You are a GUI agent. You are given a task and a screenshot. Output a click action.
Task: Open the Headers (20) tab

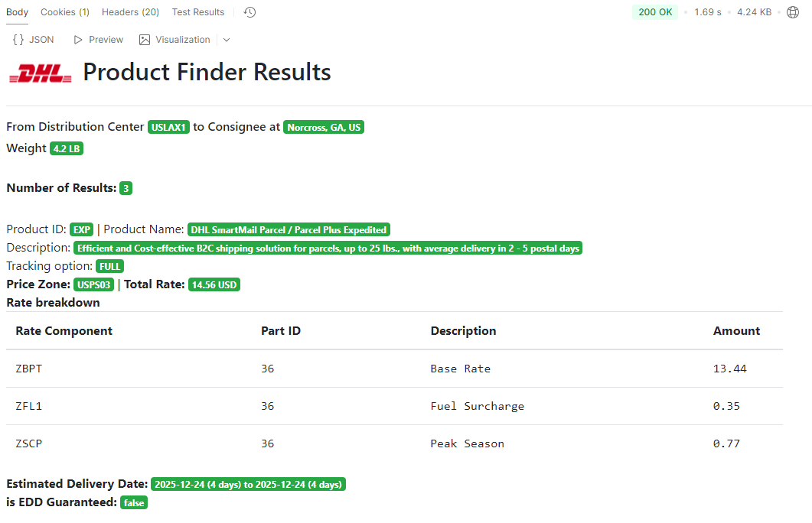coord(130,12)
